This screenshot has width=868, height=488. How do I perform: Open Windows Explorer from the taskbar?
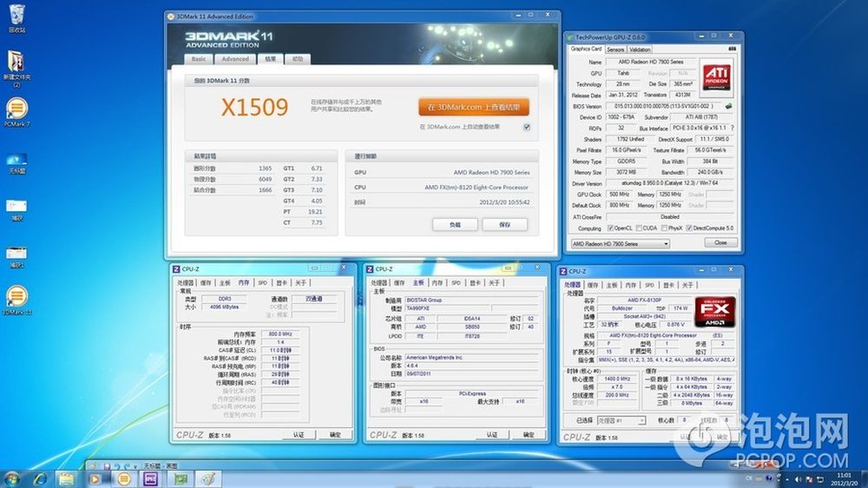pos(67,478)
